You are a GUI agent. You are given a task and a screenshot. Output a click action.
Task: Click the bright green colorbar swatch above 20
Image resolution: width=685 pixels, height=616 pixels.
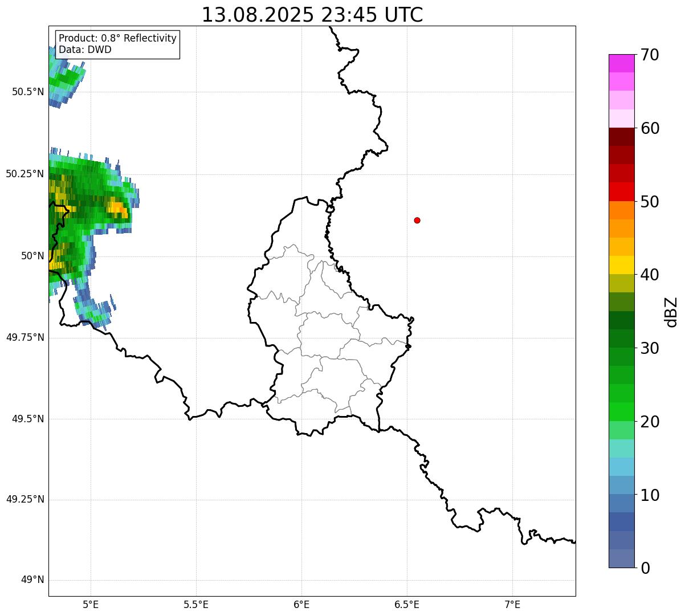(621, 412)
